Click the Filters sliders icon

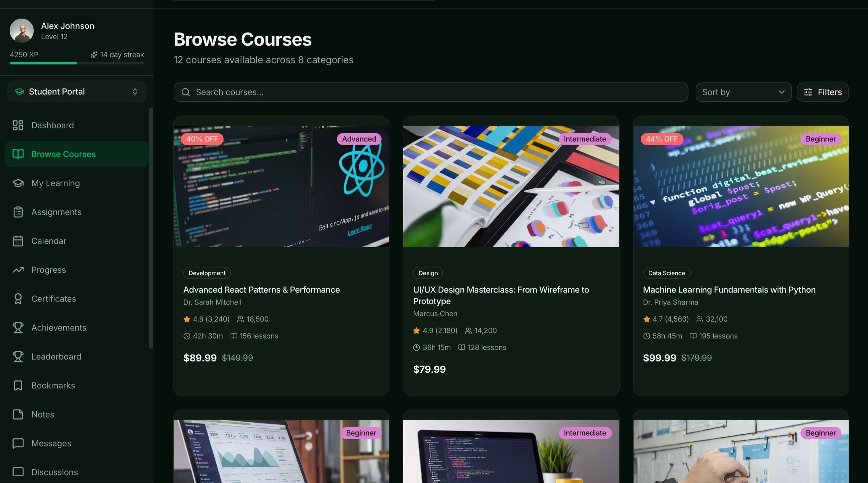[x=808, y=92]
